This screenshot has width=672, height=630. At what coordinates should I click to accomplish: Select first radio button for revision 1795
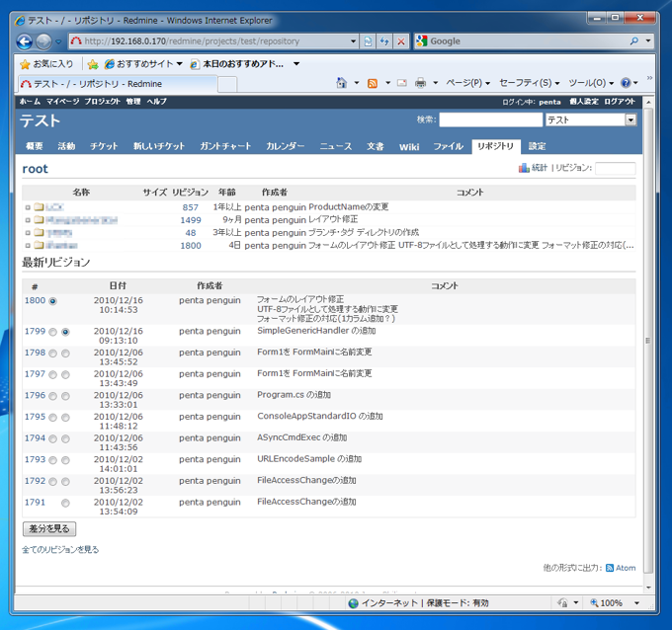click(x=52, y=417)
